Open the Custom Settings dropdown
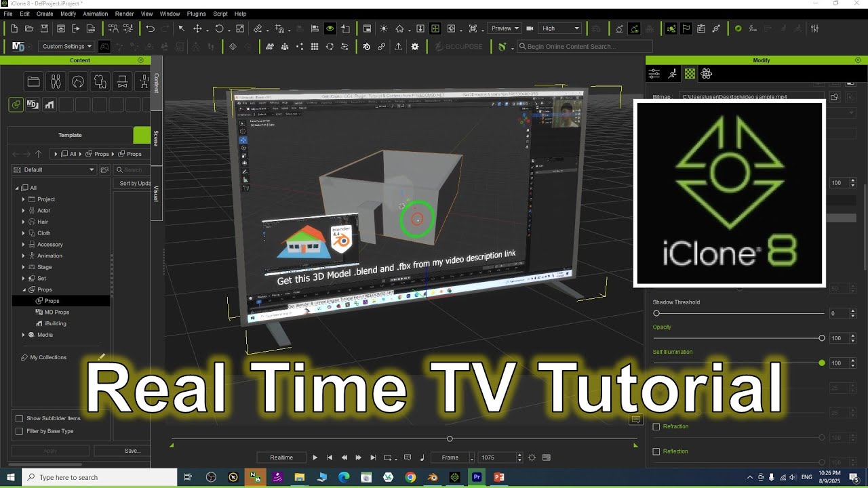868x488 pixels. point(67,47)
